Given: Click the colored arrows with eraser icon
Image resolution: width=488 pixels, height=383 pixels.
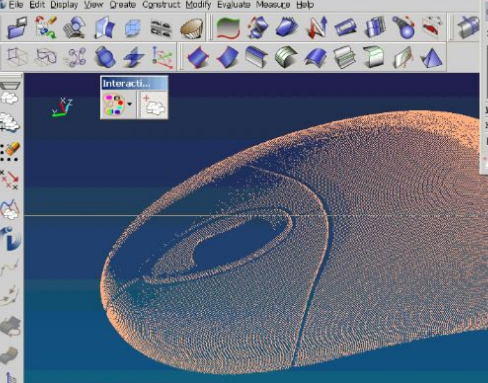Looking at the screenshot, I should pyautogui.click(x=46, y=27).
